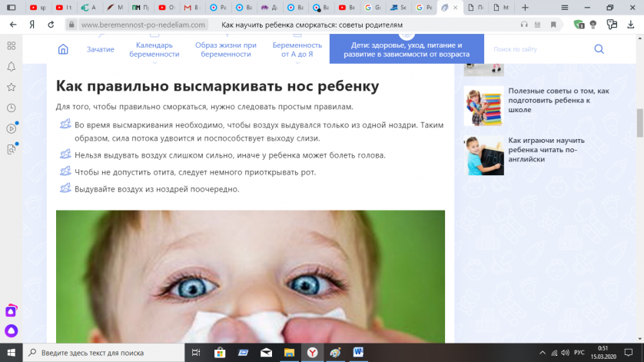Open article Как играючи научить читать по-английски

tap(546, 150)
